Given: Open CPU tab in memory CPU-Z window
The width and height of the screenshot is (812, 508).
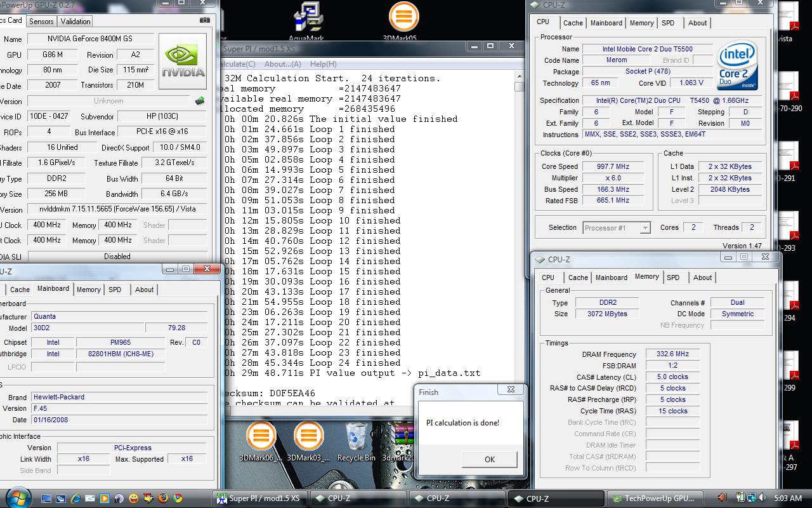Looking at the screenshot, I should click(x=548, y=277).
